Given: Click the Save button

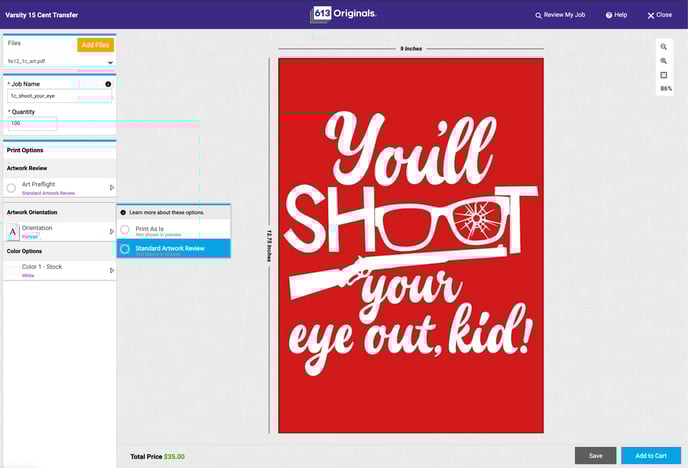Looking at the screenshot, I should [x=595, y=456].
